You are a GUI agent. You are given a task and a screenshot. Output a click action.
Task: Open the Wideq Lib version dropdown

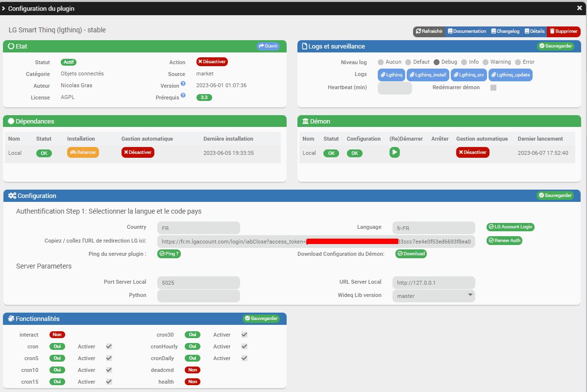[434, 296]
